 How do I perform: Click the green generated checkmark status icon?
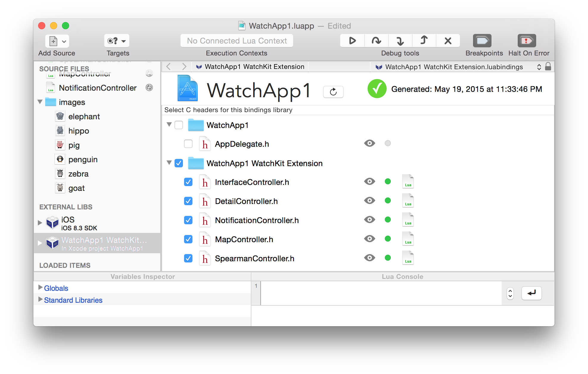coord(377,89)
